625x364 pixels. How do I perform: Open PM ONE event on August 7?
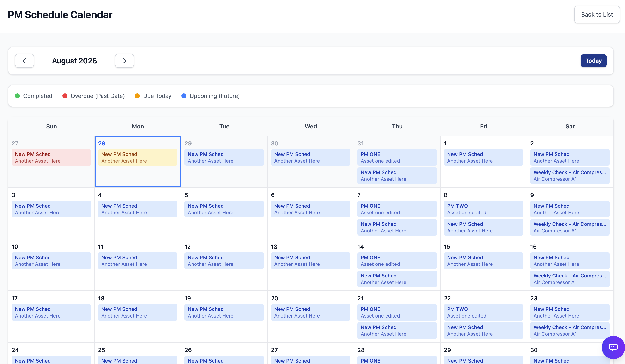[397, 209]
